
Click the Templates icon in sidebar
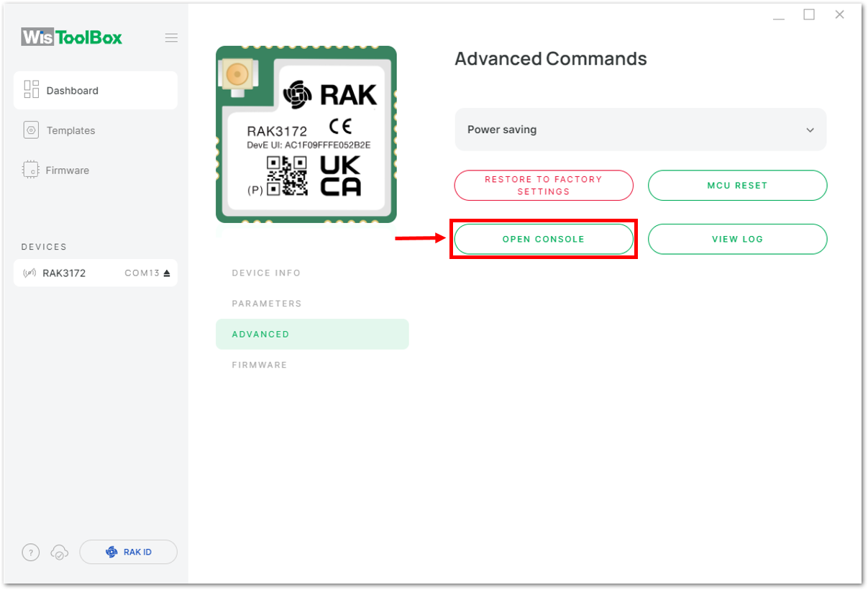click(x=31, y=130)
